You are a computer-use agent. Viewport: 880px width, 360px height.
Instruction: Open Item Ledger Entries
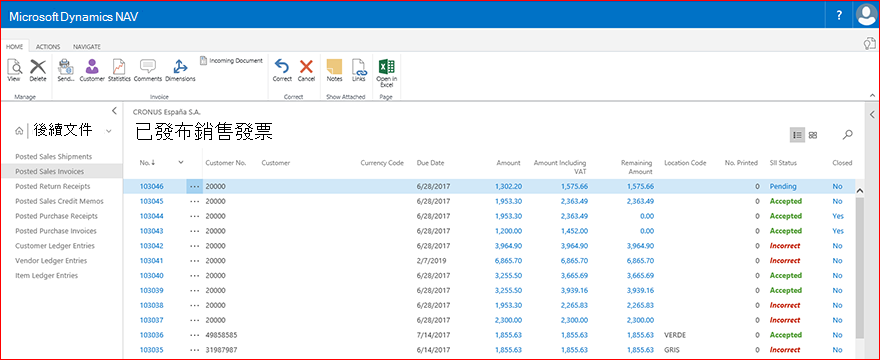coord(47,276)
